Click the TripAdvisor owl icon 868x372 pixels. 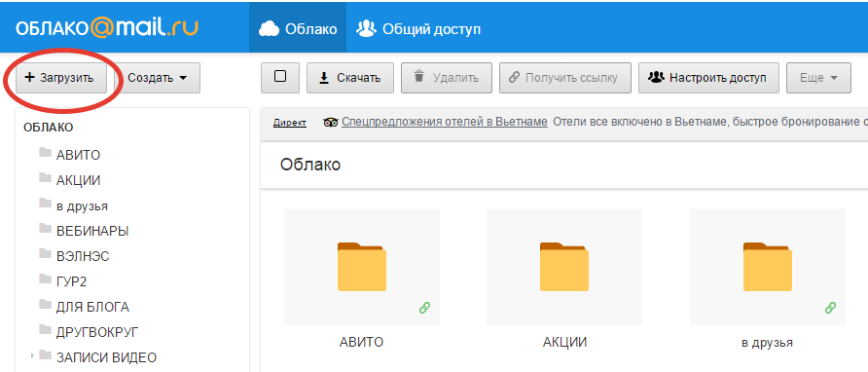click(331, 123)
